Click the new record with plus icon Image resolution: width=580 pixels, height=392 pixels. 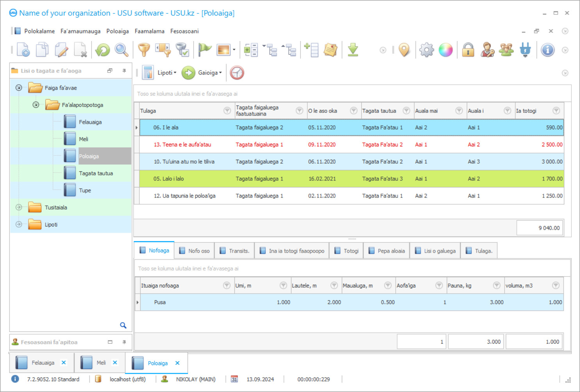pyautogui.click(x=23, y=50)
